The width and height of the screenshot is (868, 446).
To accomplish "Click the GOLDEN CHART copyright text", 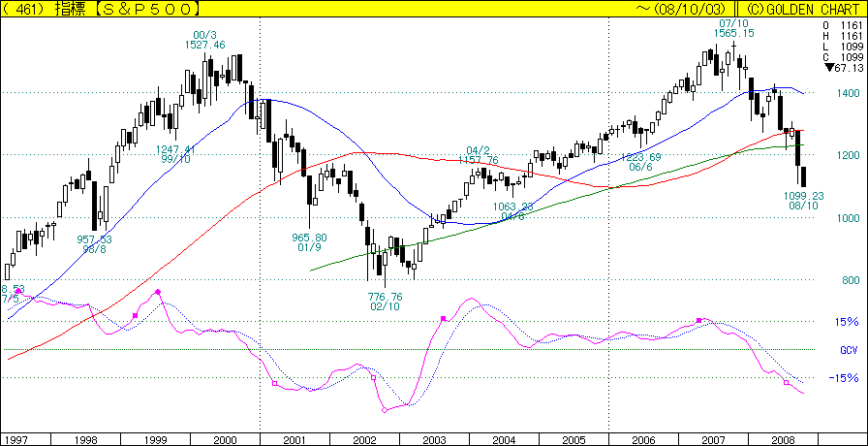I will point(809,8).
